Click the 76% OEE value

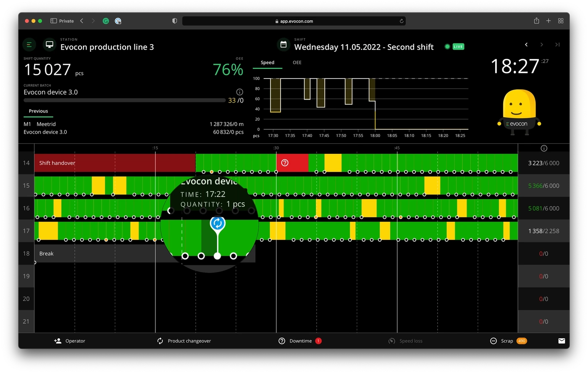(x=228, y=70)
